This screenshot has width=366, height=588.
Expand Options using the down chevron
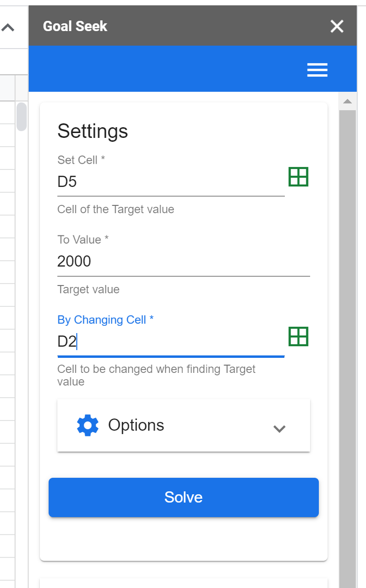pyautogui.click(x=279, y=429)
